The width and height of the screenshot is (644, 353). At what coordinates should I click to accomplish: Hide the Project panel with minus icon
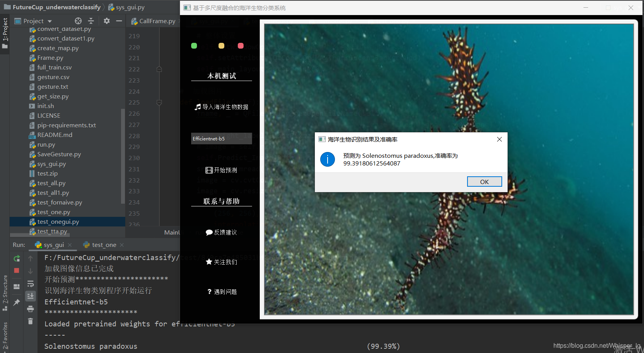tap(119, 21)
